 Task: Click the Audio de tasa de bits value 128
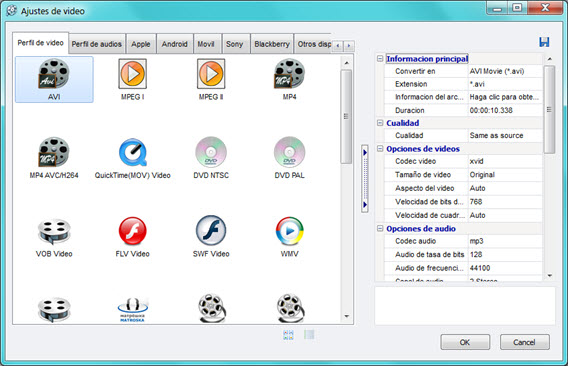[505, 254]
